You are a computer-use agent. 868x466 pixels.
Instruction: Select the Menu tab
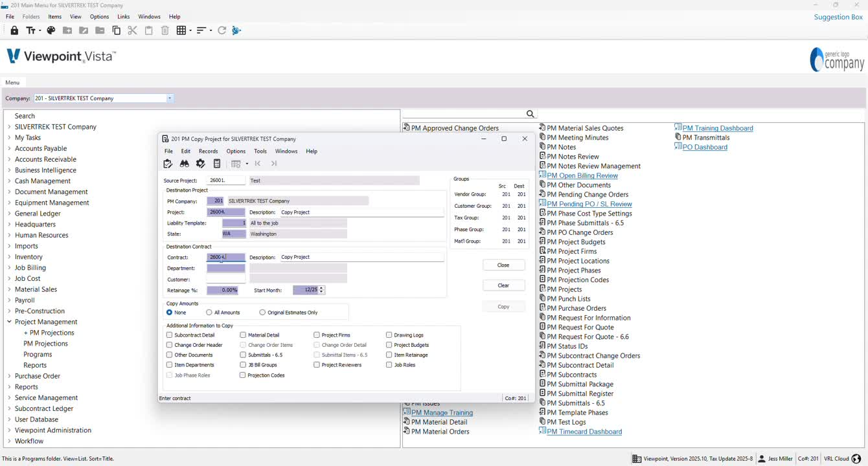pos(12,82)
